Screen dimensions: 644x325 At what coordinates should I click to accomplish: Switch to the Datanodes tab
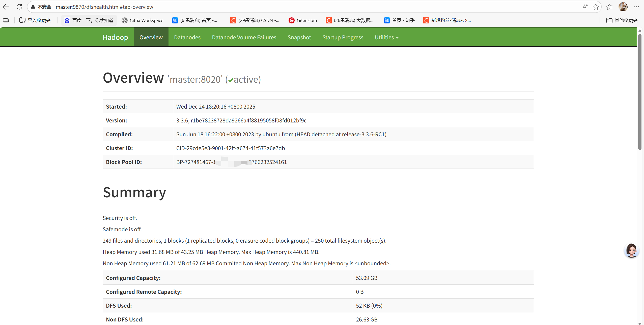(x=187, y=37)
